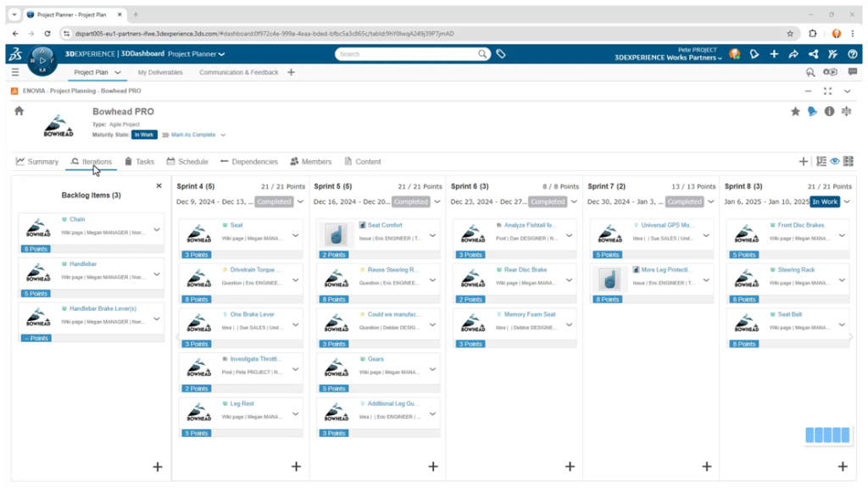
Task: Switch to the Tasks tab
Action: point(140,162)
